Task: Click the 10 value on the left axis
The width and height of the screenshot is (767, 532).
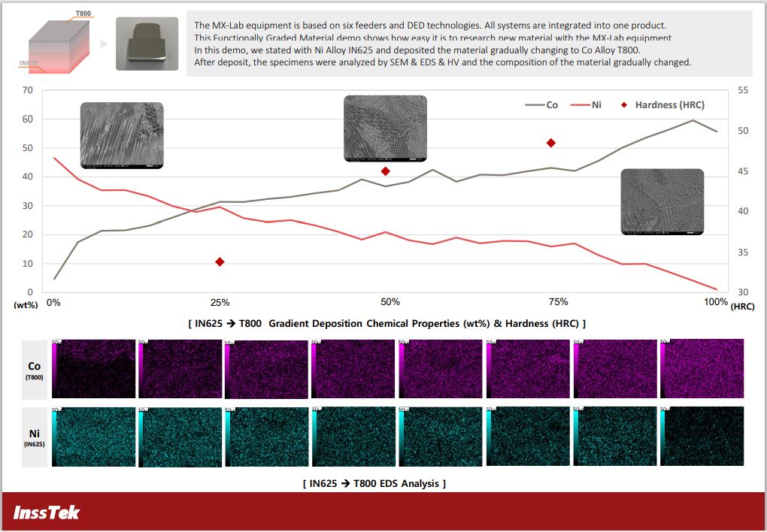Action: click(x=28, y=264)
